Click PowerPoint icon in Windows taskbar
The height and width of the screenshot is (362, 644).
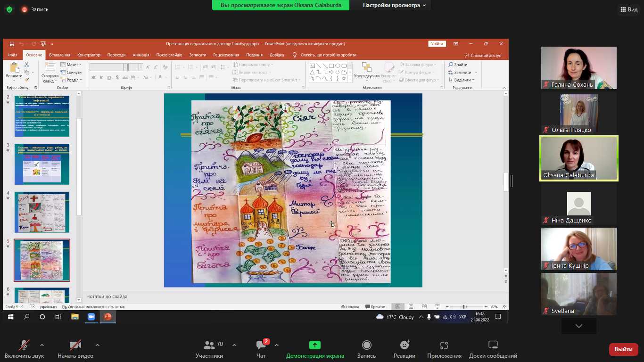pyautogui.click(x=107, y=317)
